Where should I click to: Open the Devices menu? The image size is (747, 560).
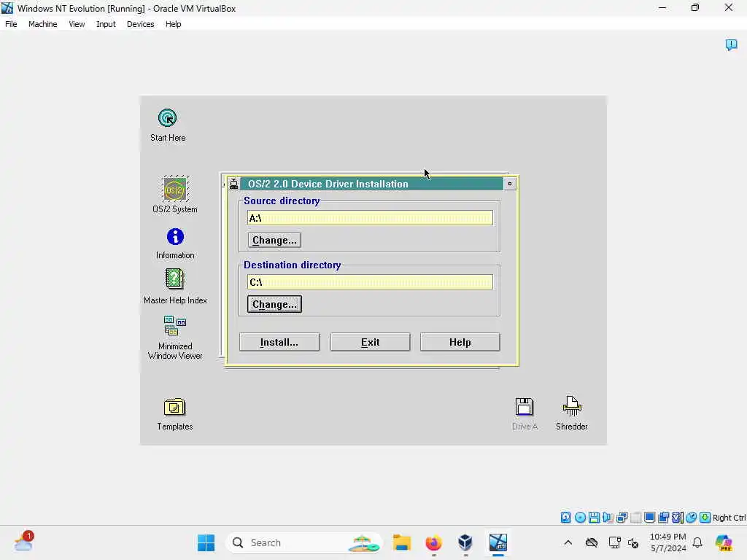(x=141, y=24)
